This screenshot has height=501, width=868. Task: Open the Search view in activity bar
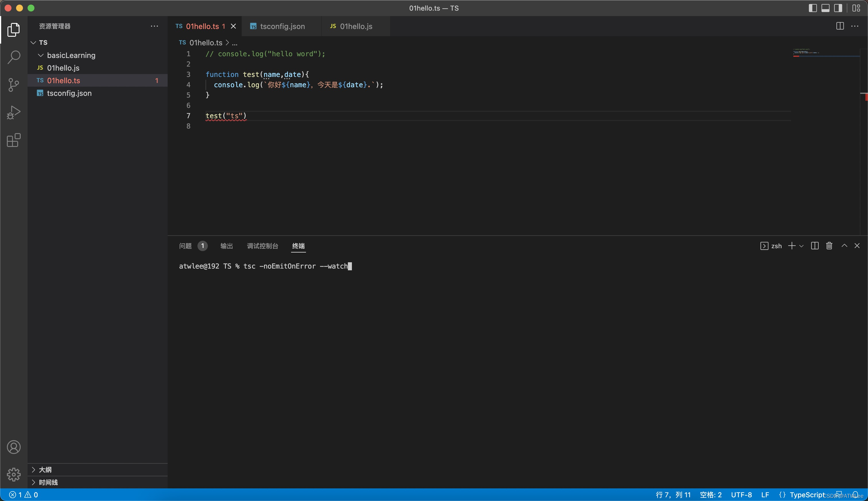14,57
